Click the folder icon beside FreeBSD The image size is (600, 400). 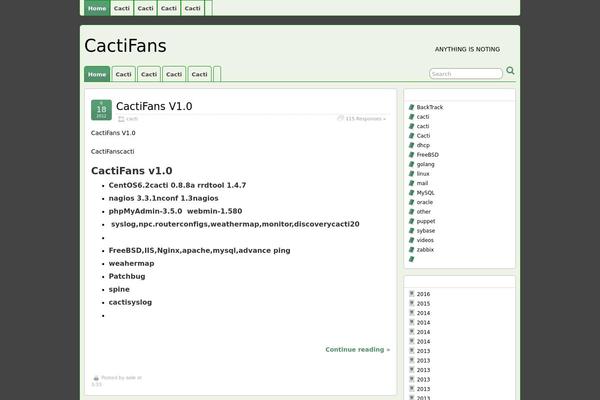click(x=412, y=155)
